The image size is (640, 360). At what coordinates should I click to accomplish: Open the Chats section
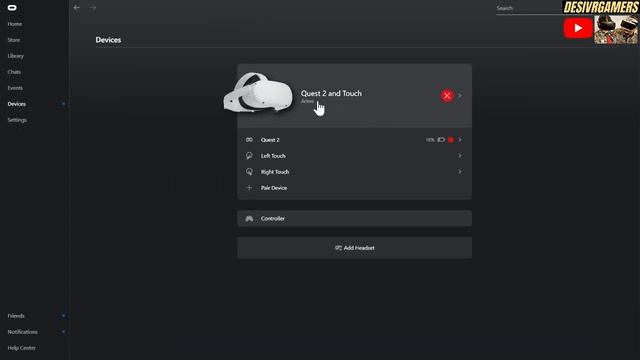tap(14, 72)
